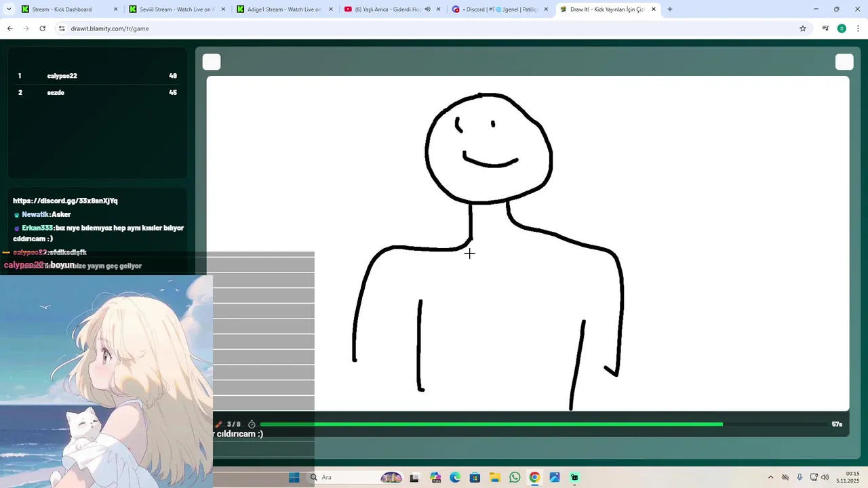Close the Discord tab
Screen dimensions: 868x488
[x=546, y=9]
